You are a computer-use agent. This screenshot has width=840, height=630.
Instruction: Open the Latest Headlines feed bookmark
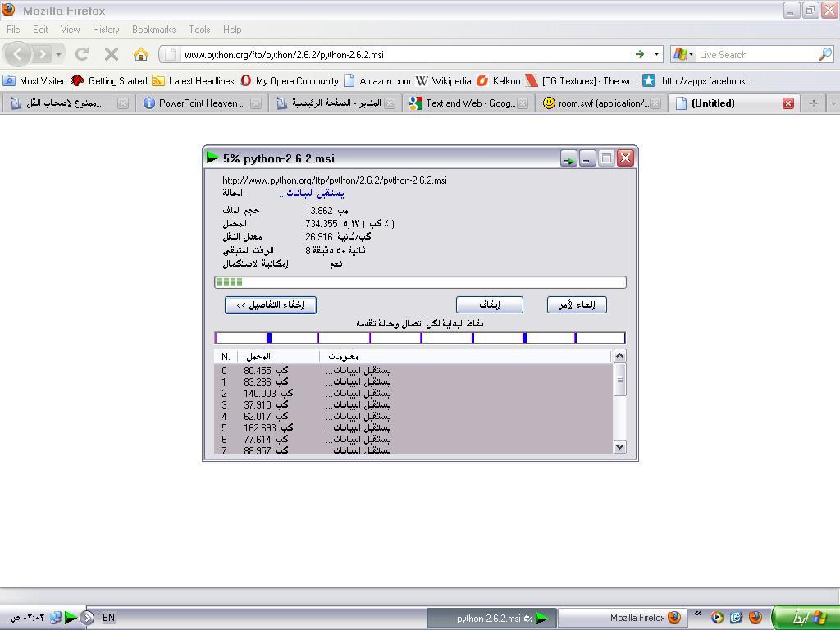[194, 81]
